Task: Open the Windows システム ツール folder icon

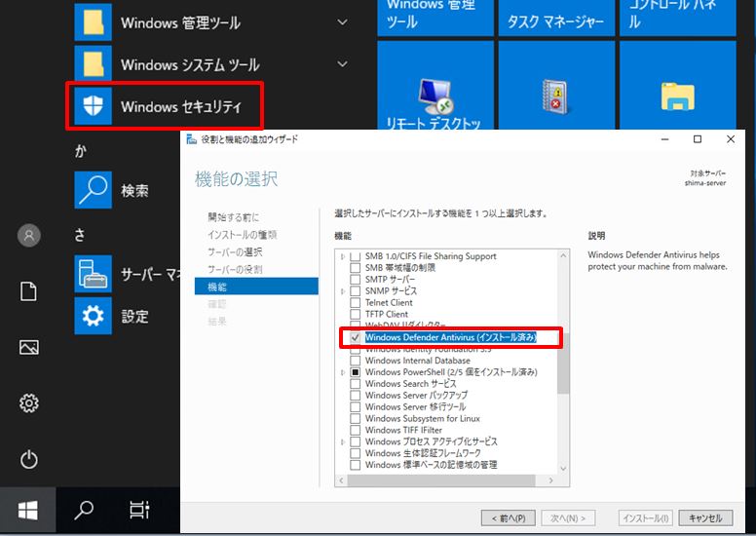Action: pyautogui.click(x=94, y=64)
